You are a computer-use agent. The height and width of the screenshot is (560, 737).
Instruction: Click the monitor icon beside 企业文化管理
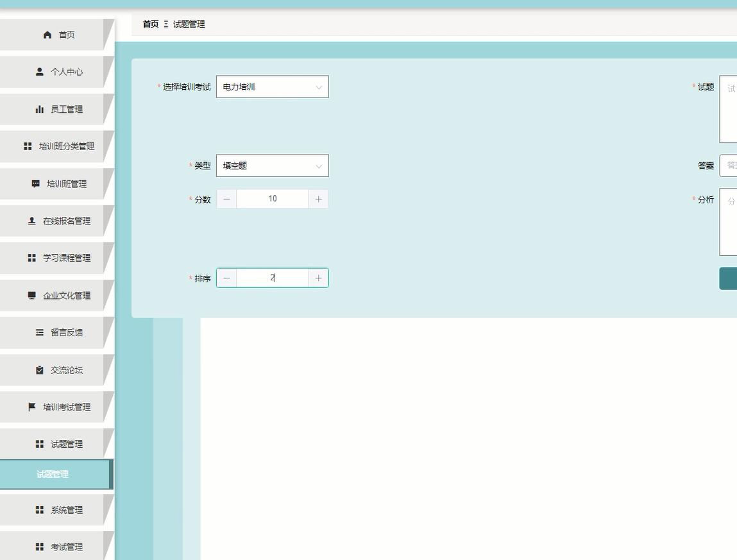(31, 295)
